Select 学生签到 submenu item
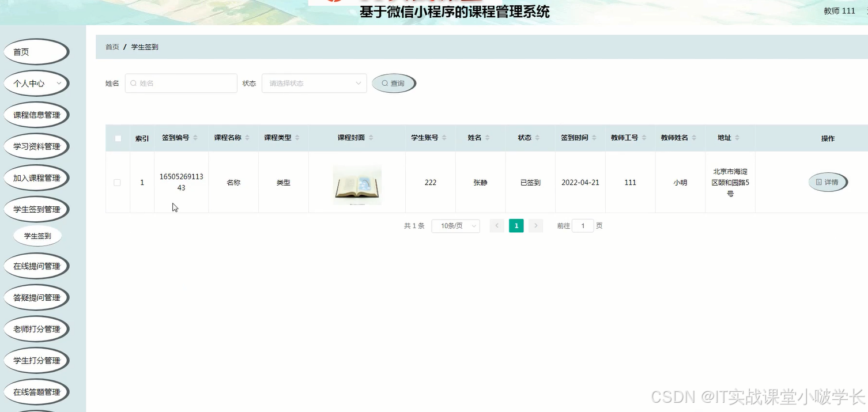This screenshot has height=412, width=868. 37,236
